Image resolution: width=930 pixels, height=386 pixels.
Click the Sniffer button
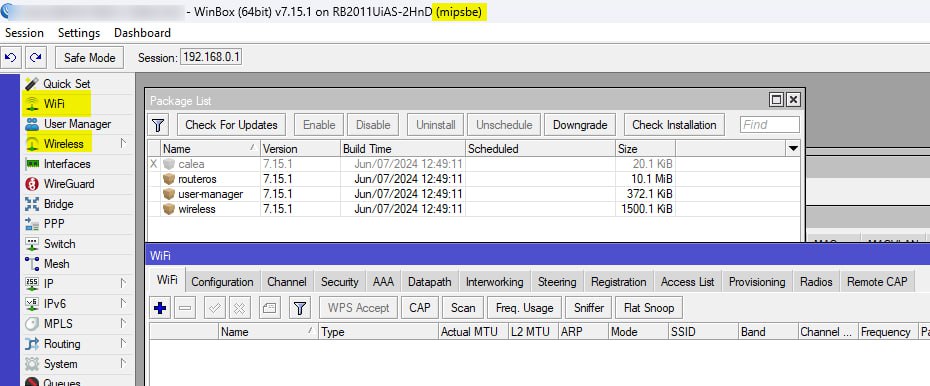click(x=589, y=308)
